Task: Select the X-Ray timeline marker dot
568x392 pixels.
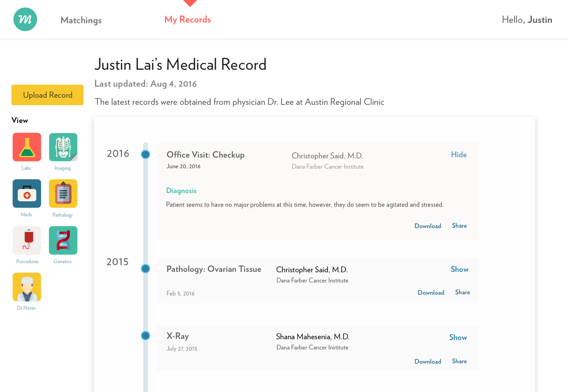Action: pyautogui.click(x=145, y=335)
